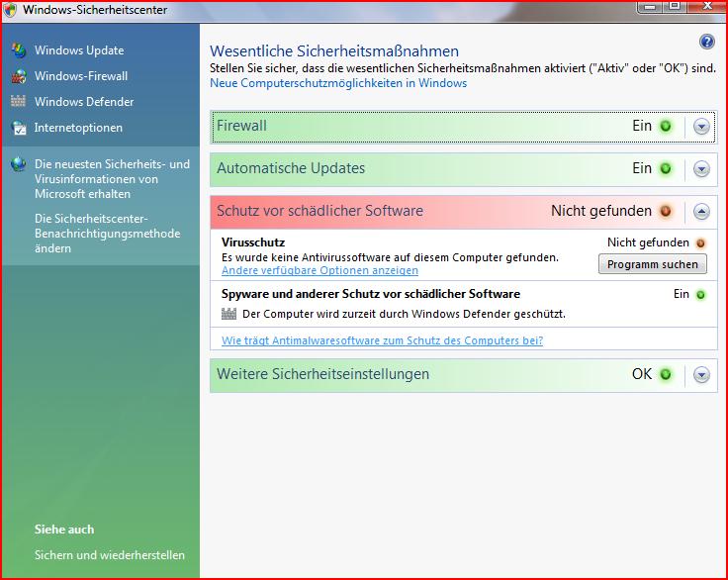The height and width of the screenshot is (580, 728).
Task: Expand the Automatische Updates section
Action: pyautogui.click(x=701, y=169)
